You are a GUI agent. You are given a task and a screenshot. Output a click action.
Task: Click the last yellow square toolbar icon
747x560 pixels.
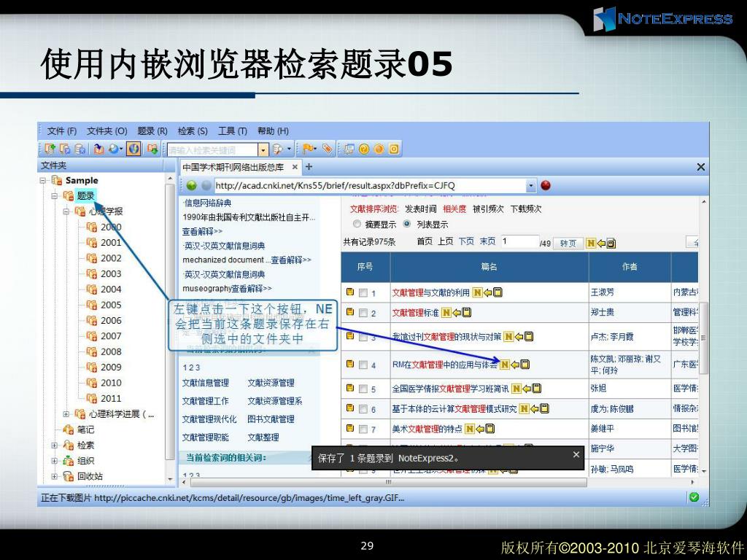394,149
